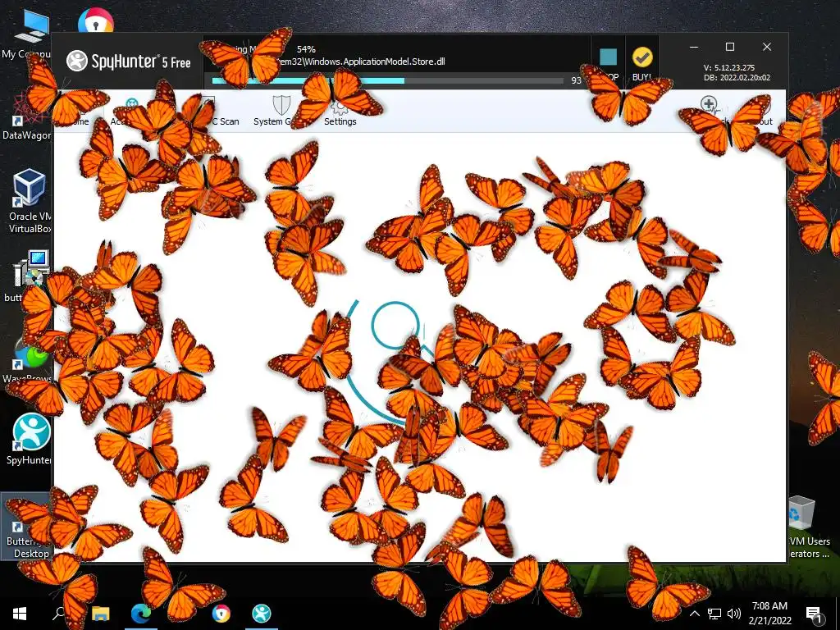
Task: Open the Settings tab in SpyHunter
Action: tap(340, 112)
